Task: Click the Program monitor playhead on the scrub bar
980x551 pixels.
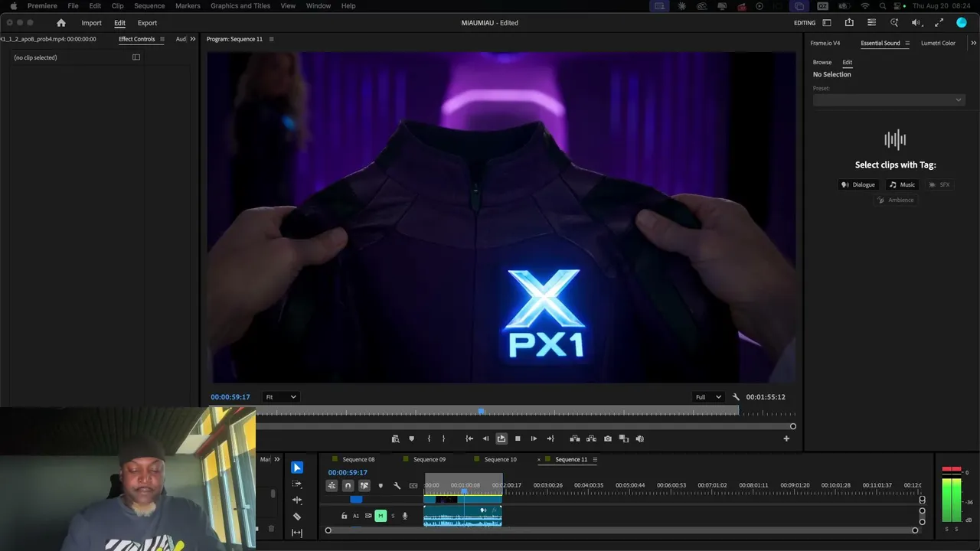Action: coord(481,412)
